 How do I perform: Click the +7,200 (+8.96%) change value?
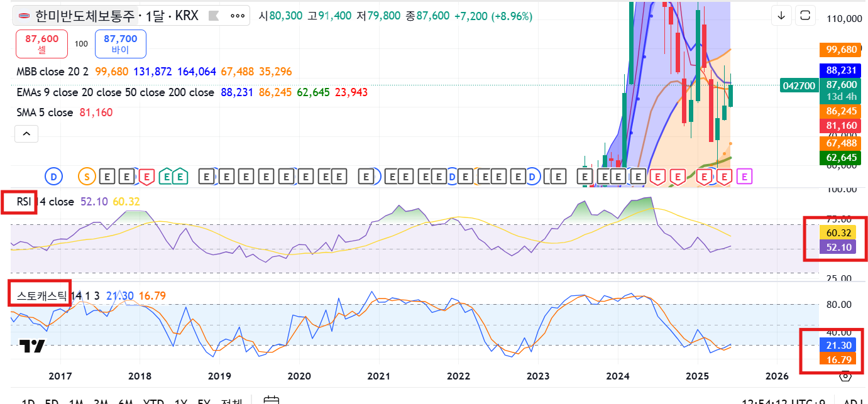[493, 16]
